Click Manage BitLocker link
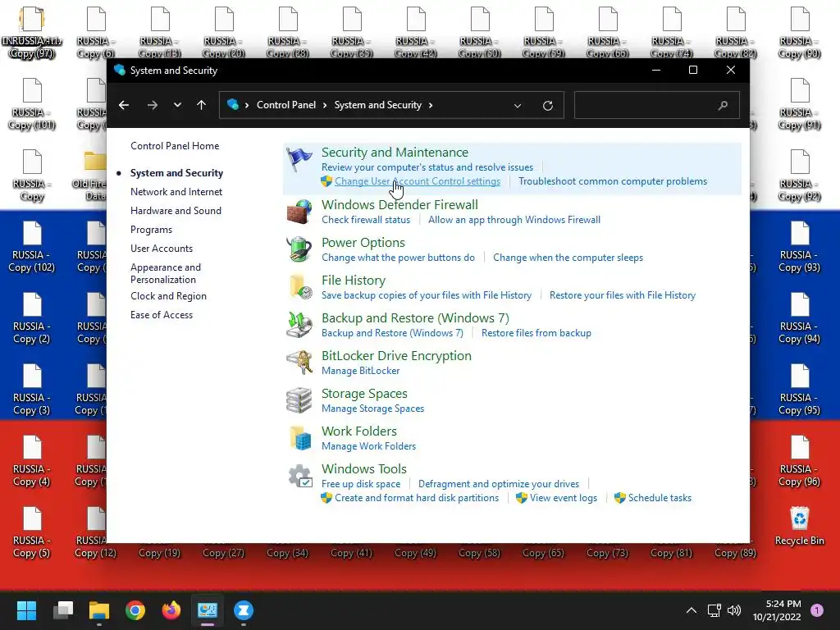Screen dimensions: 840x630 (x=361, y=371)
